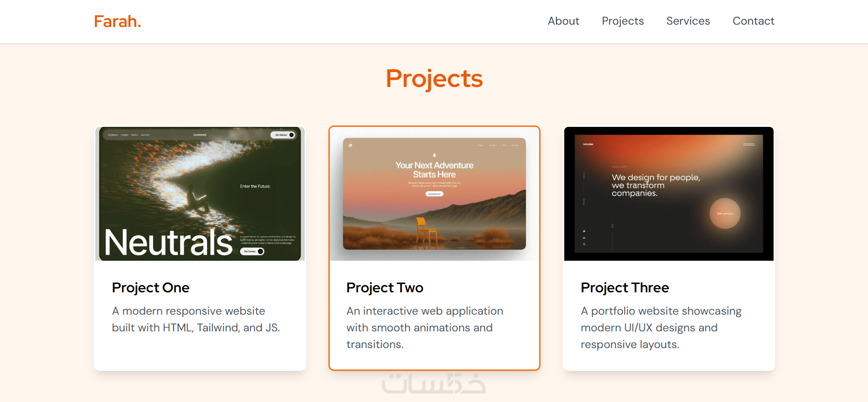Open the Services nav link

coord(688,21)
